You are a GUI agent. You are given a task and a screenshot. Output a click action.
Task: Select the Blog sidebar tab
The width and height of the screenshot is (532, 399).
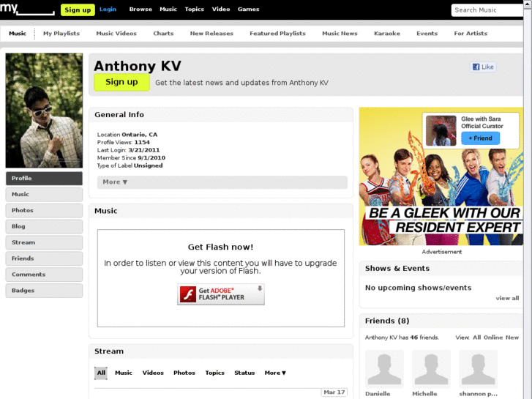pyautogui.click(x=44, y=226)
